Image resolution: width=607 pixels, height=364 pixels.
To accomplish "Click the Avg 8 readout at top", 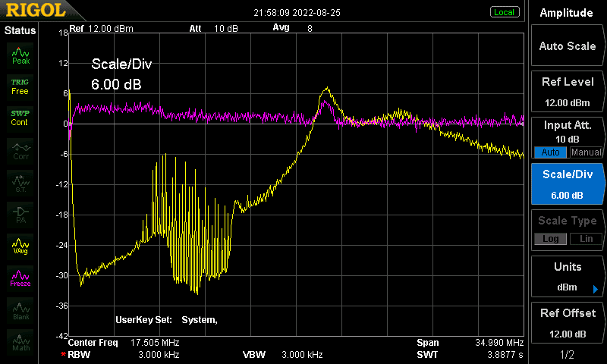I will [292, 28].
